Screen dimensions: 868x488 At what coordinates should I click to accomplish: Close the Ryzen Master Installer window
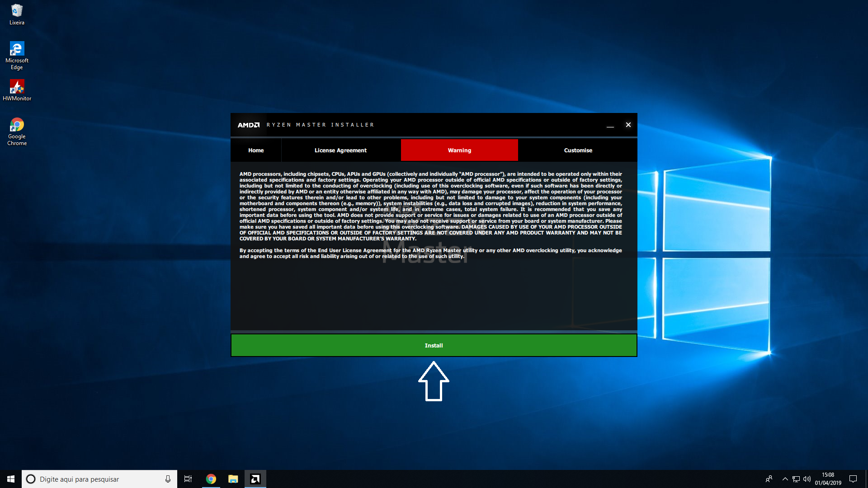pos(628,125)
